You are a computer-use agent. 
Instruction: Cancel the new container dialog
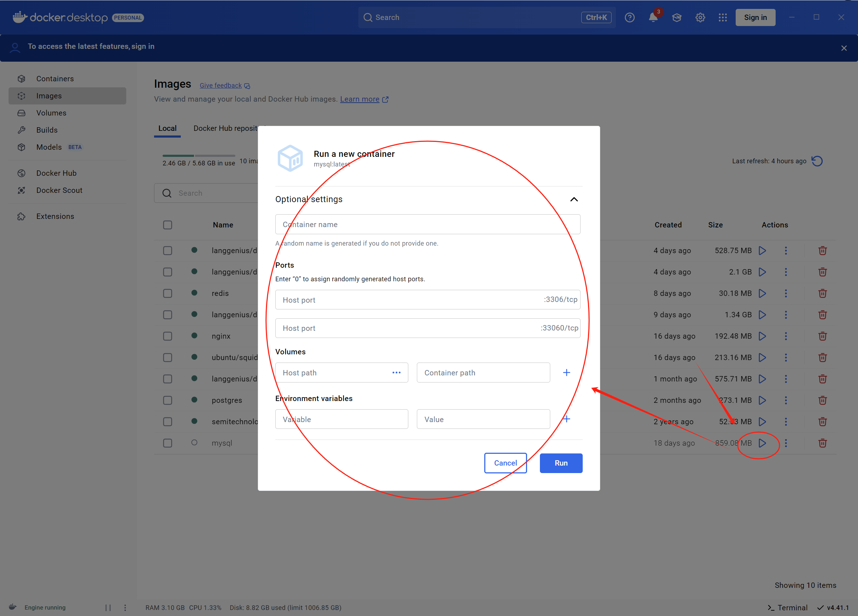(505, 463)
